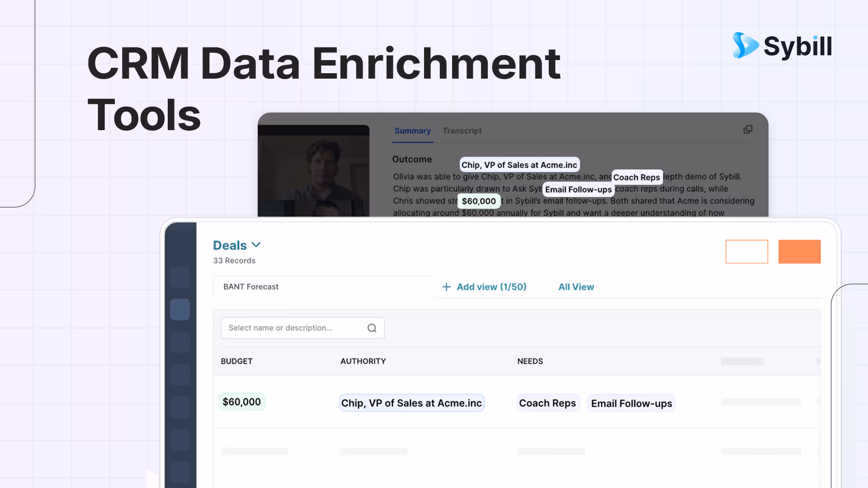Click the BUDGET column header
Image resolution: width=868 pixels, height=488 pixels.
(x=236, y=361)
